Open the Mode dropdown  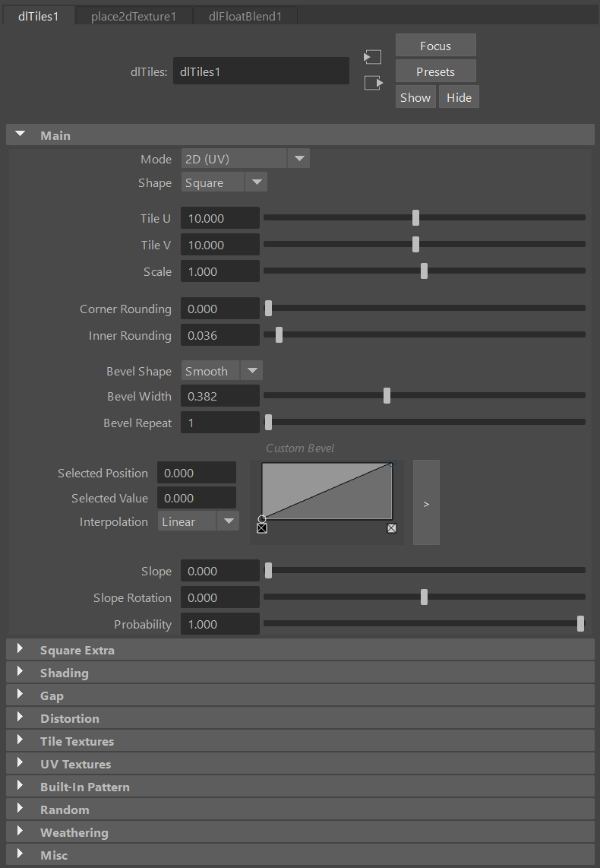coord(298,159)
